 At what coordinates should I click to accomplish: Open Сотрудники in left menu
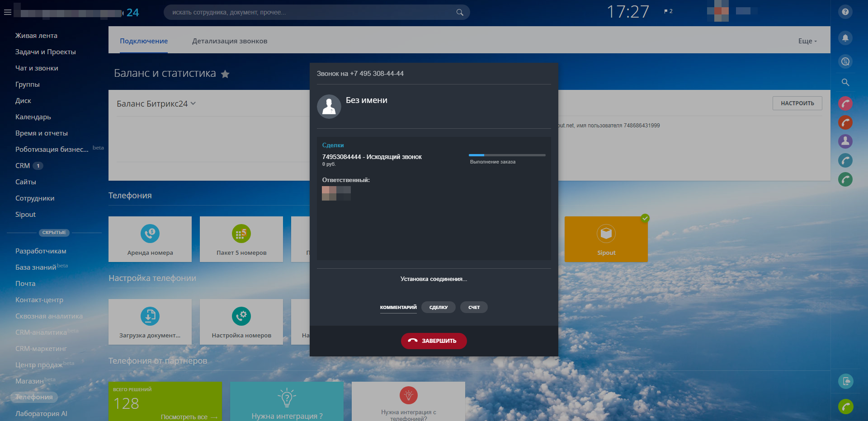(35, 198)
